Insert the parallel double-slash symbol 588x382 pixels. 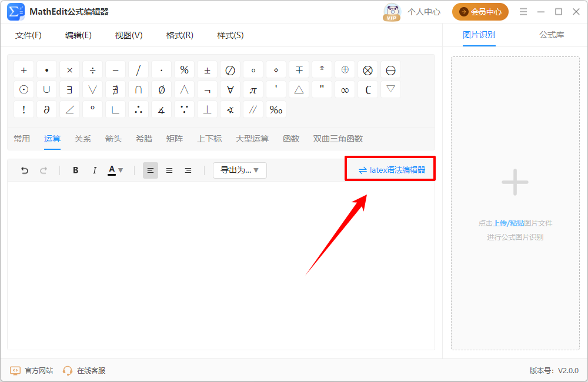pyautogui.click(x=253, y=109)
